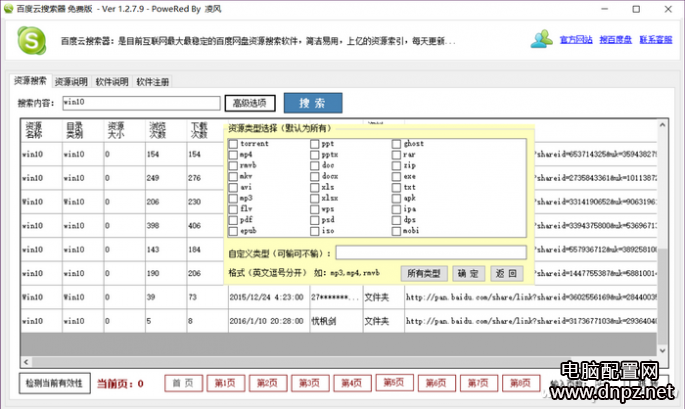Click the vertical scrollbar up arrow
The height and width of the screenshot is (409, 685).
click(663, 125)
